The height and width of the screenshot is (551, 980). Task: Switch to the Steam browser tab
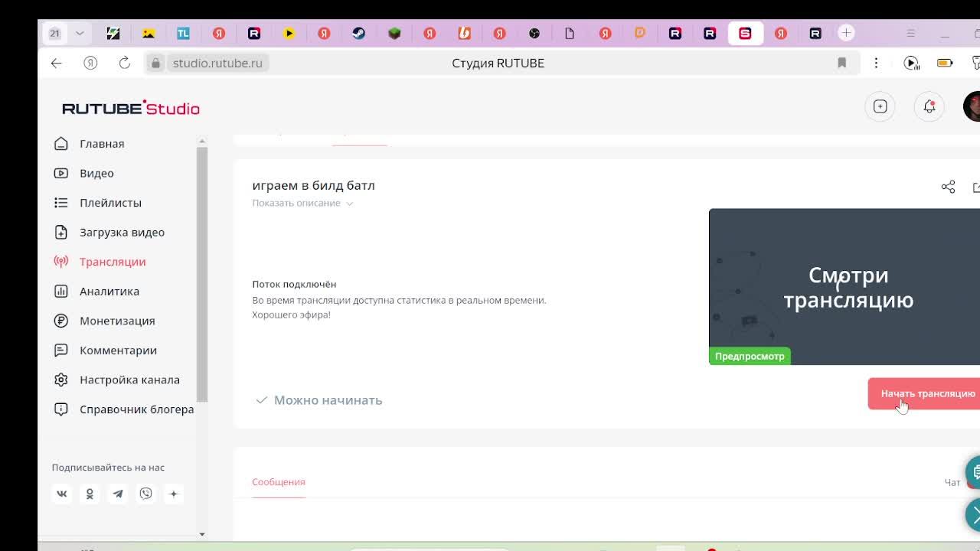359,33
